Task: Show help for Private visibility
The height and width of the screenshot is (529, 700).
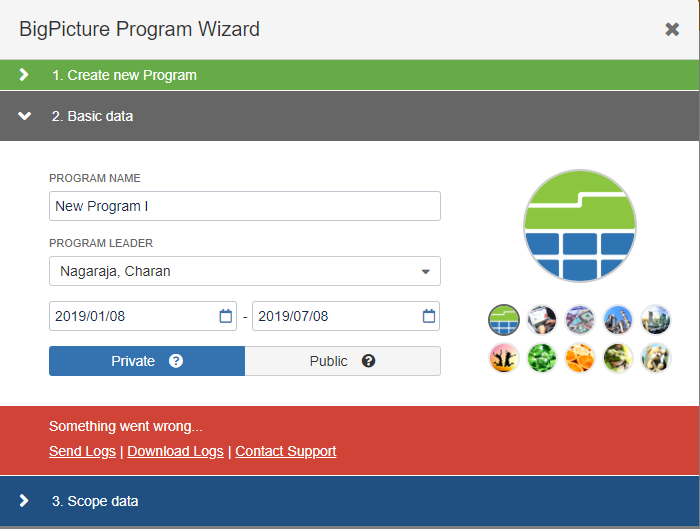Action: (176, 361)
